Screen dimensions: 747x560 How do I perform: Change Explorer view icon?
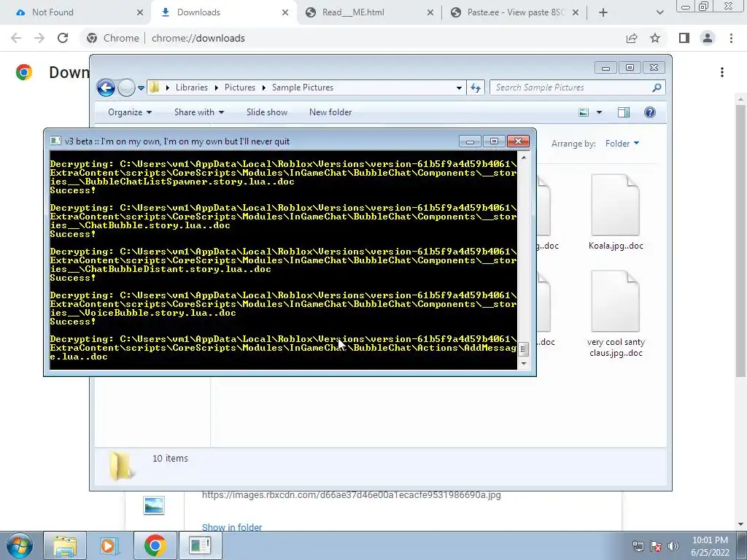pyautogui.click(x=584, y=112)
